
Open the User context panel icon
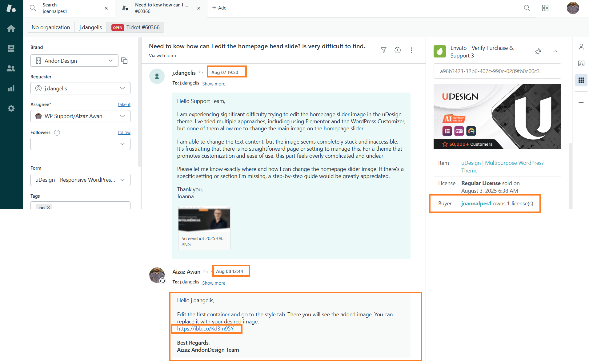(581, 47)
